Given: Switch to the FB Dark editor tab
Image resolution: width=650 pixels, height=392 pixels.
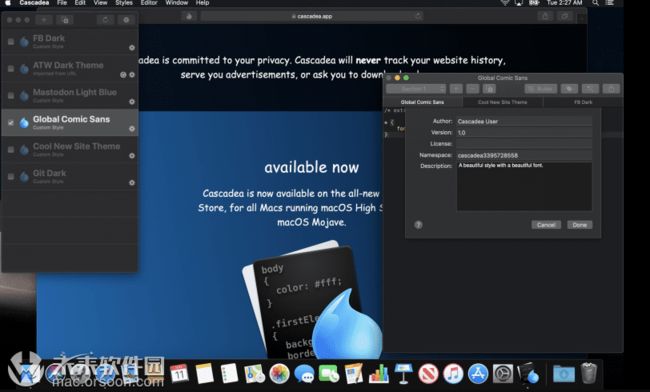Looking at the screenshot, I should (583, 102).
